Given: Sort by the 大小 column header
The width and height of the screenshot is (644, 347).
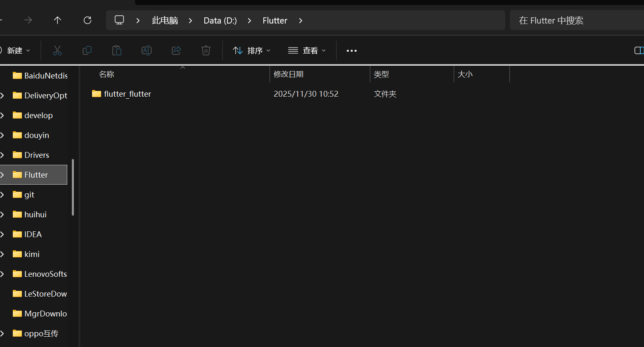Looking at the screenshot, I should pyautogui.click(x=465, y=74).
